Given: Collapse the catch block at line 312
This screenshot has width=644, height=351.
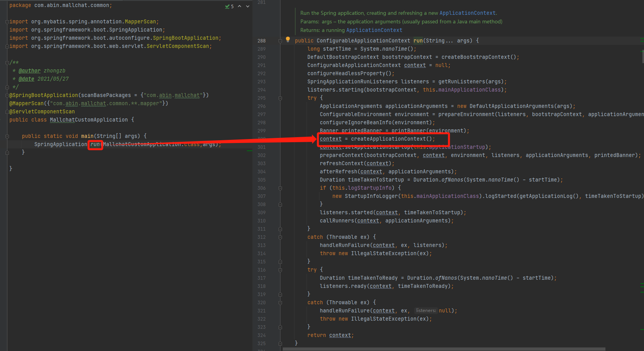Looking at the screenshot, I should (280, 237).
